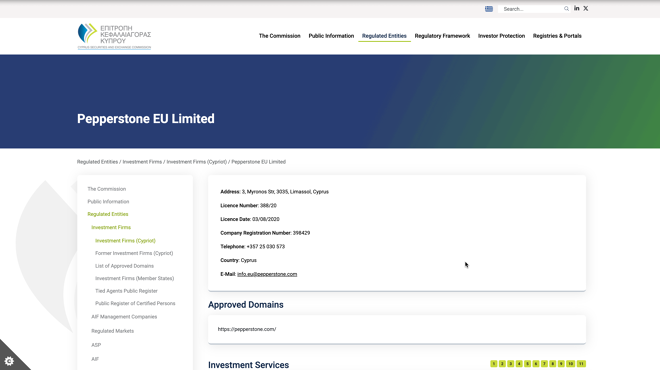The height and width of the screenshot is (370, 660).
Task: Open the LinkedIn icon link
Action: tap(577, 8)
